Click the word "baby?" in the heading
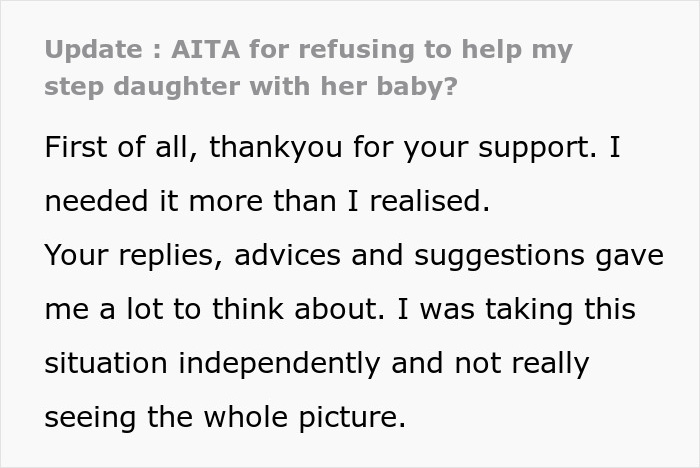The height and width of the screenshot is (468, 700). coord(417,87)
